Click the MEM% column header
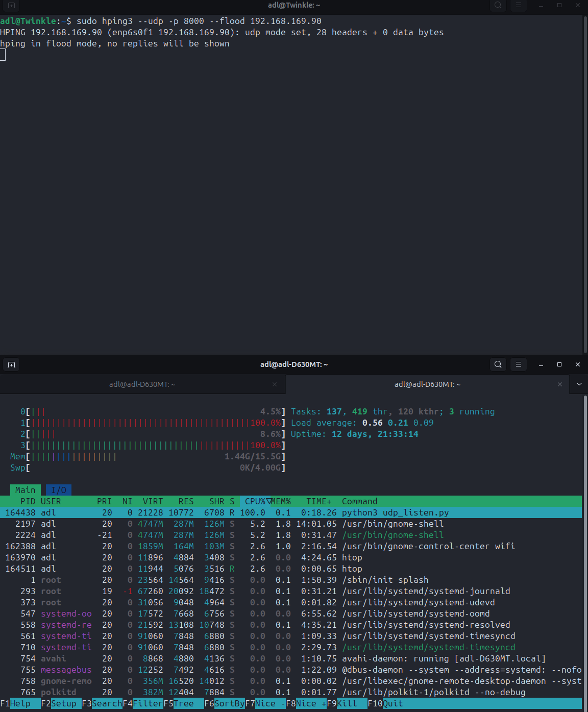The image size is (588, 712). 281,501
